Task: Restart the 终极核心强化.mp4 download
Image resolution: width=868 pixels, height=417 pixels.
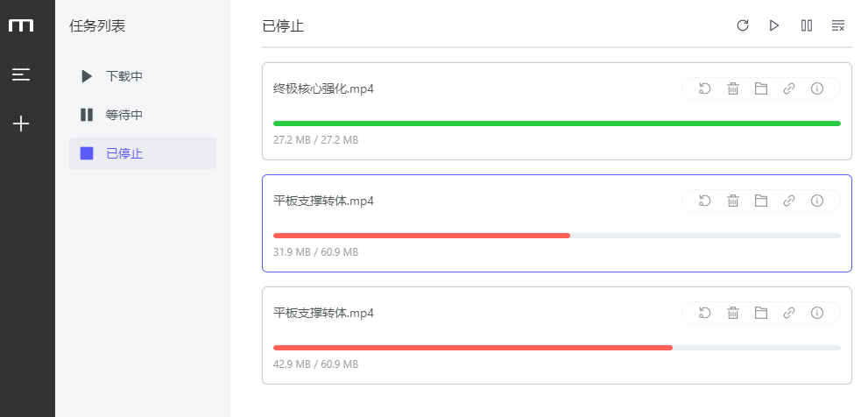Action: (705, 88)
